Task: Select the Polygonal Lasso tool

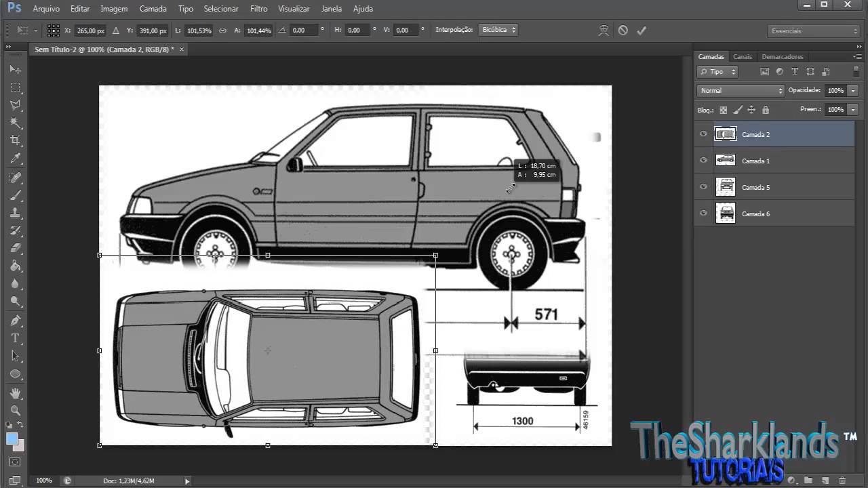Action: pos(15,105)
